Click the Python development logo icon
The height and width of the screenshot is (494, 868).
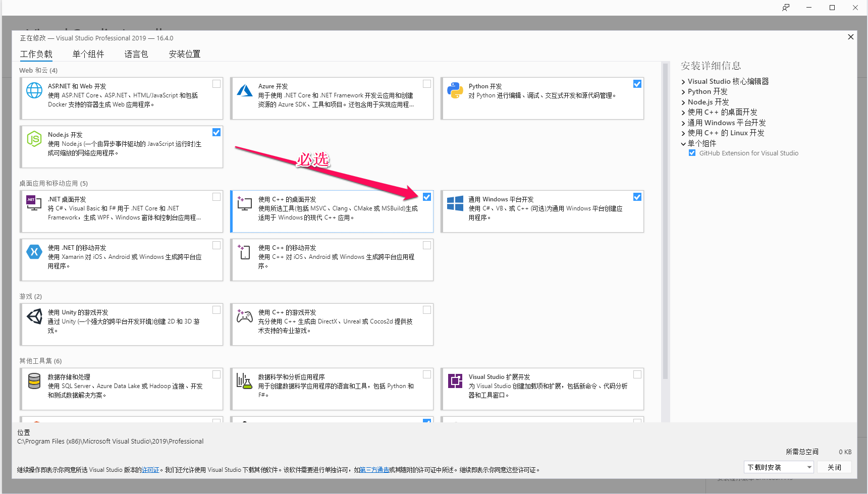pos(455,90)
